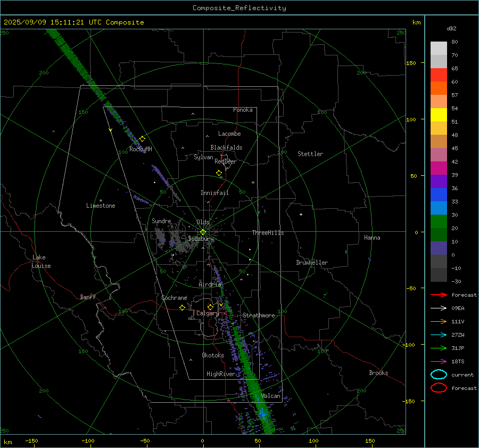Click the Strathmore label

tap(259, 315)
